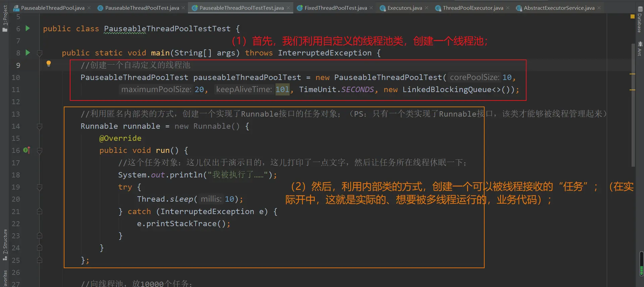Click the fold end marker on line 24
The width and height of the screenshot is (644, 287).
point(40,248)
